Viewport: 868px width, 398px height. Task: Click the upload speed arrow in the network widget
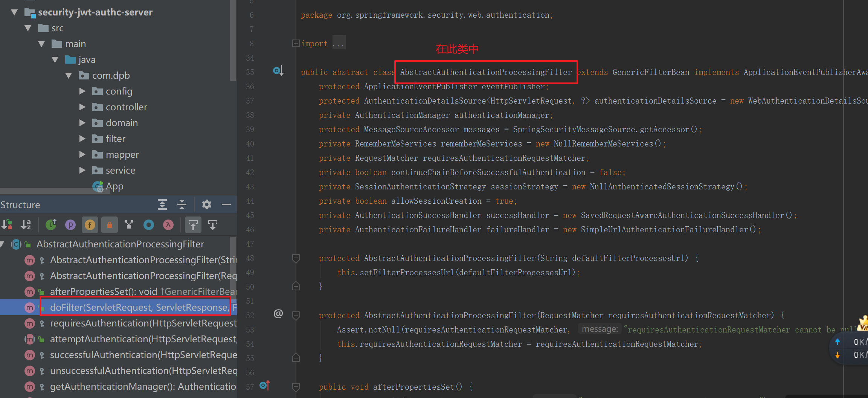(x=837, y=342)
